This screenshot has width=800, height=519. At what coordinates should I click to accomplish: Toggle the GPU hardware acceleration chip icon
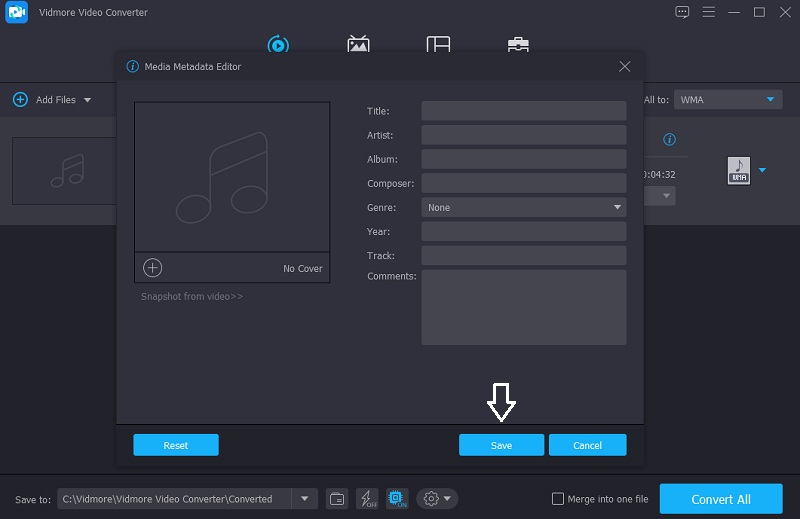pyautogui.click(x=395, y=498)
